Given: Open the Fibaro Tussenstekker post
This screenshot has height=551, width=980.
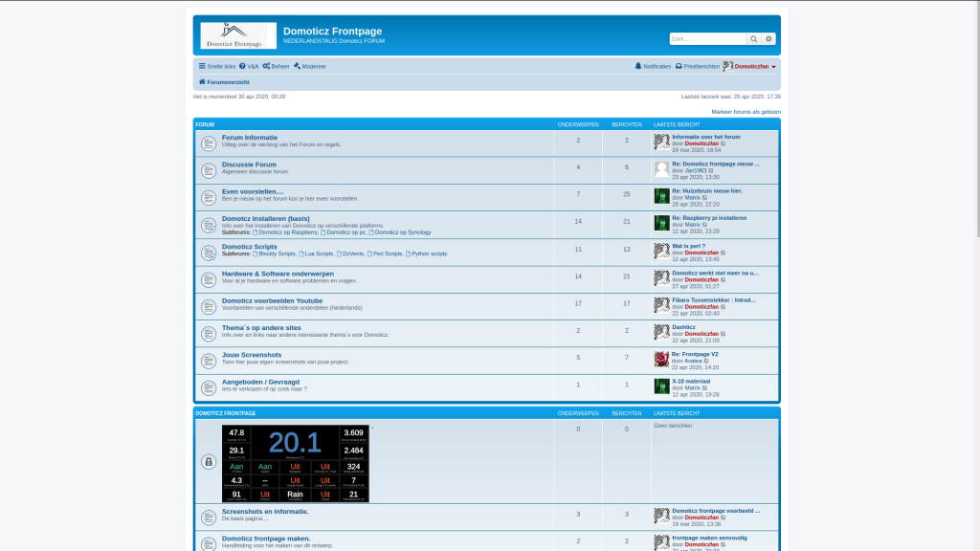Looking at the screenshot, I should click(x=714, y=300).
